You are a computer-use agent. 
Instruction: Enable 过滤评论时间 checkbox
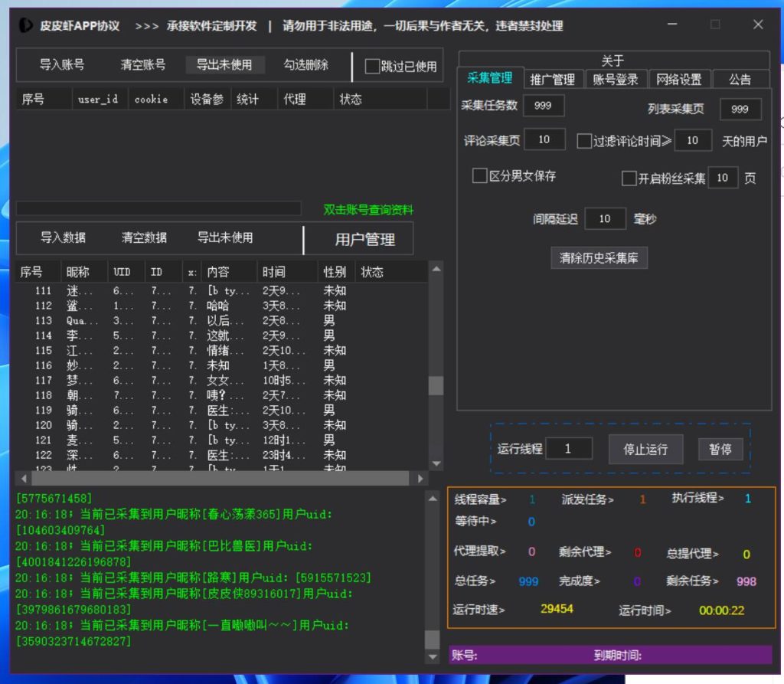[584, 141]
